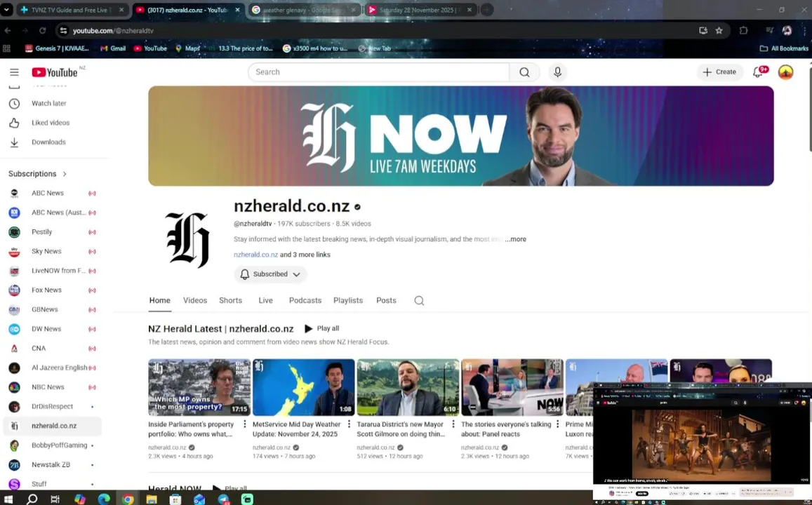Image resolution: width=812 pixels, height=505 pixels.
Task: Open nzherald.co.nz website link
Action: pos(256,255)
